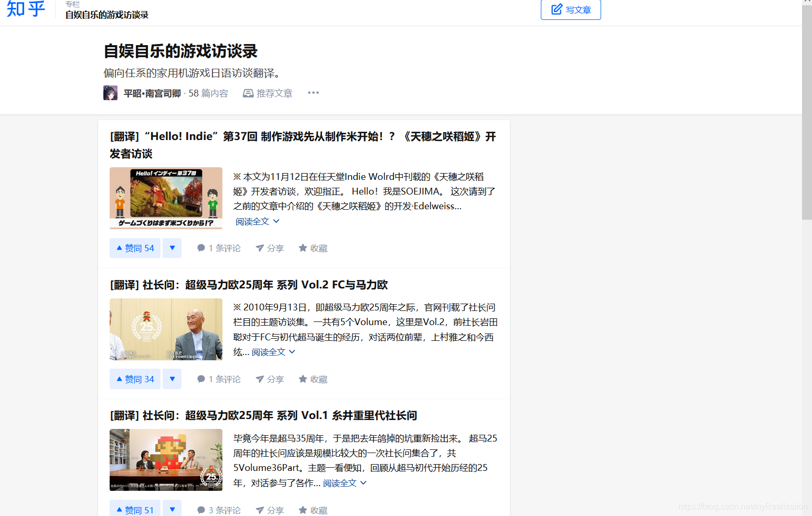Click the 写文章 button
This screenshot has height=516, width=812.
(571, 9)
